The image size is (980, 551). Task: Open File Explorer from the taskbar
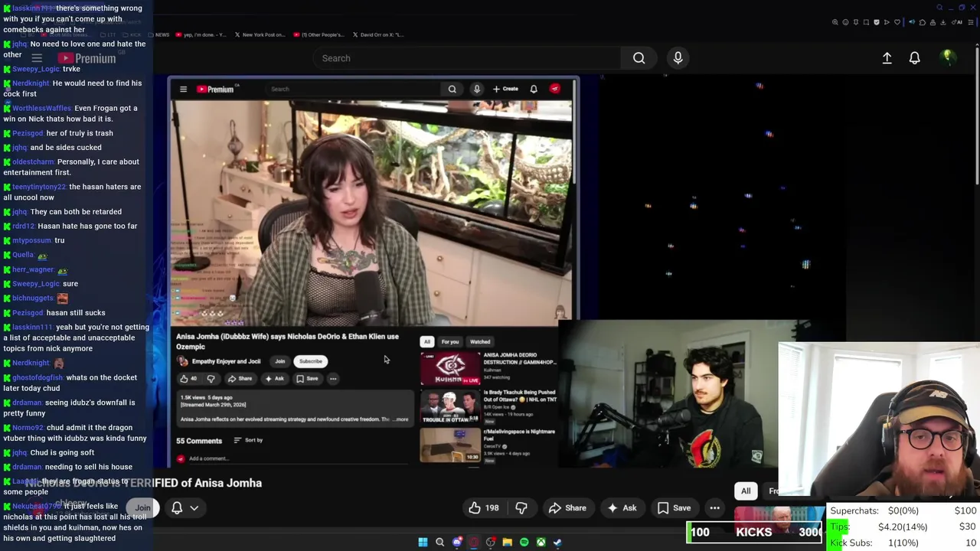coord(507,543)
